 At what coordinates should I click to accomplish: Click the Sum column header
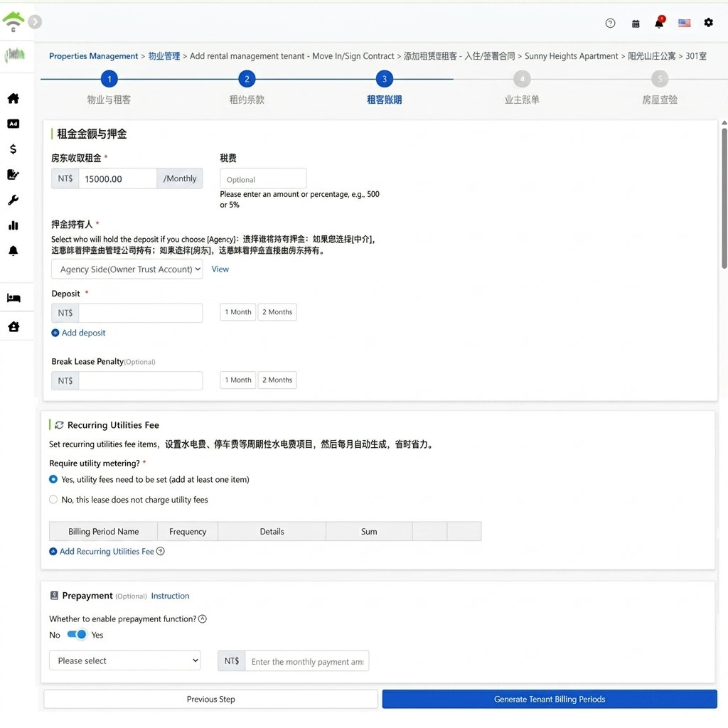(369, 531)
